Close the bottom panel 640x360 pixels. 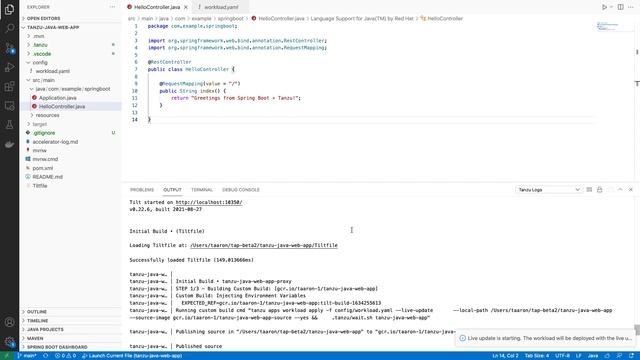tap(631, 189)
